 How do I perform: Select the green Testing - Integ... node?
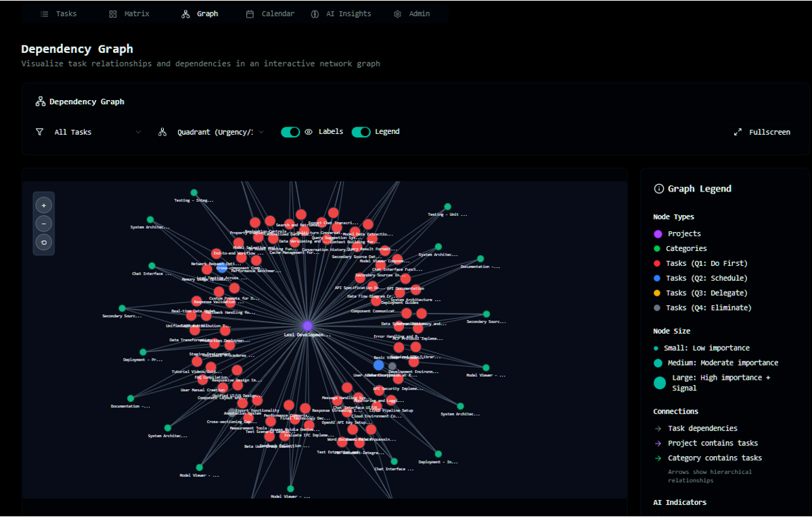(x=194, y=193)
